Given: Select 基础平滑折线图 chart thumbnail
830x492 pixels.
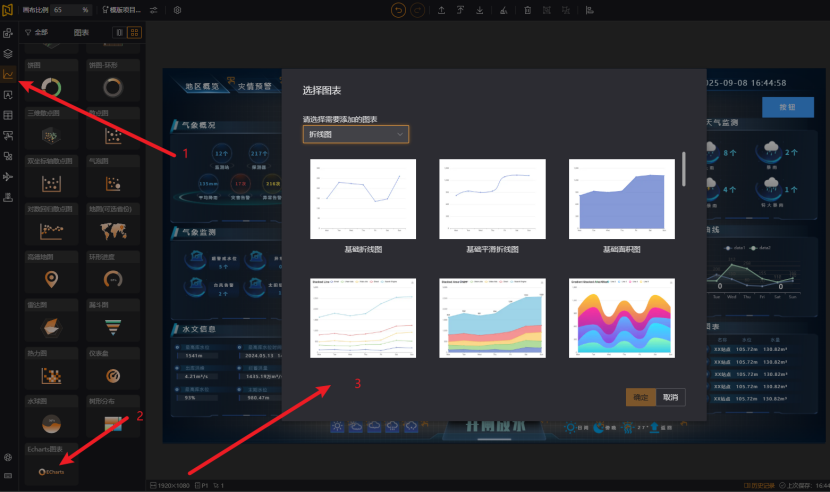Looking at the screenshot, I should point(492,199).
